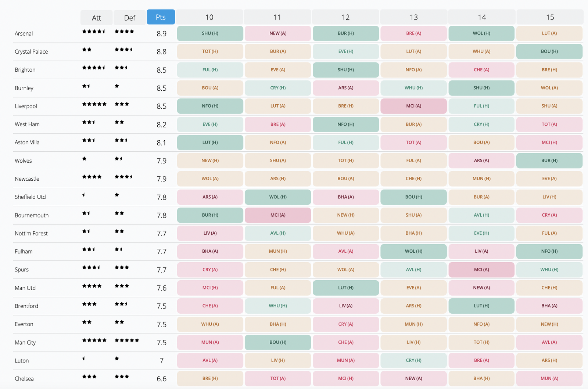
Task: Open the Nott'm Forest team name
Action: tap(31, 233)
